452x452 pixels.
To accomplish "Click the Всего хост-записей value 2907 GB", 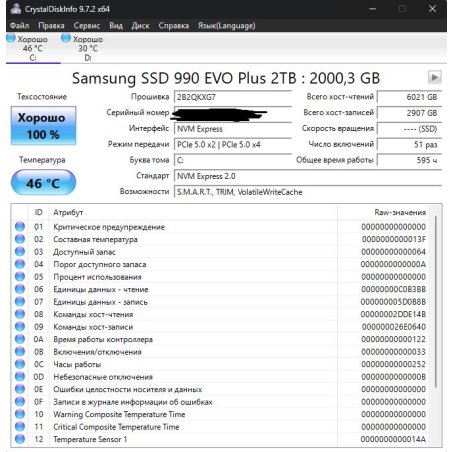I will click(x=409, y=113).
